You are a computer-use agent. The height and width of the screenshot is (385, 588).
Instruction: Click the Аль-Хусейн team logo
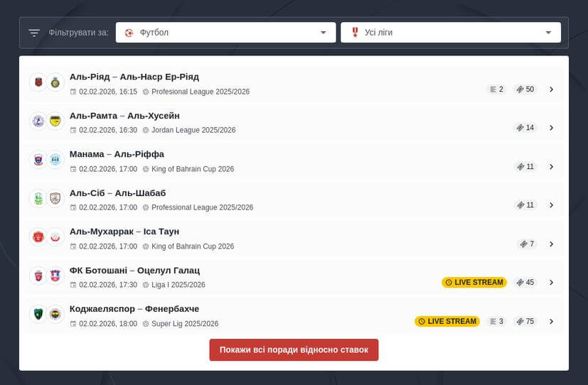(x=55, y=121)
